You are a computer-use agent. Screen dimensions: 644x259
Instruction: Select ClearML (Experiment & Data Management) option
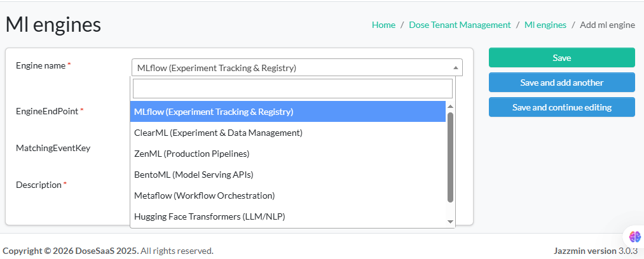288,133
